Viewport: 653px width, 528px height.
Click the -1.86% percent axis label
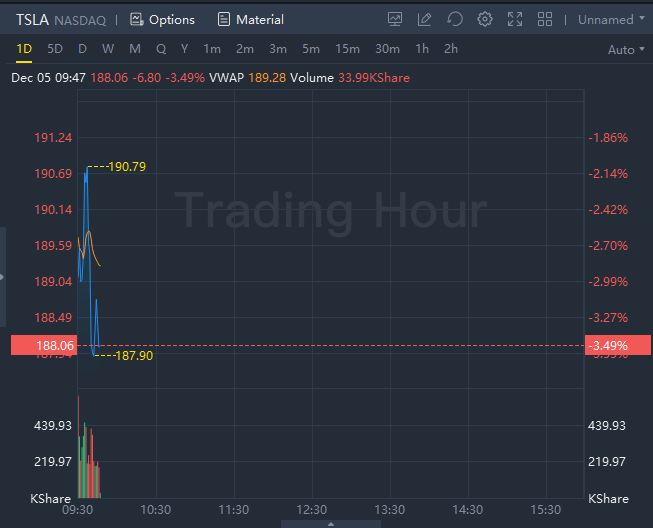(x=608, y=138)
